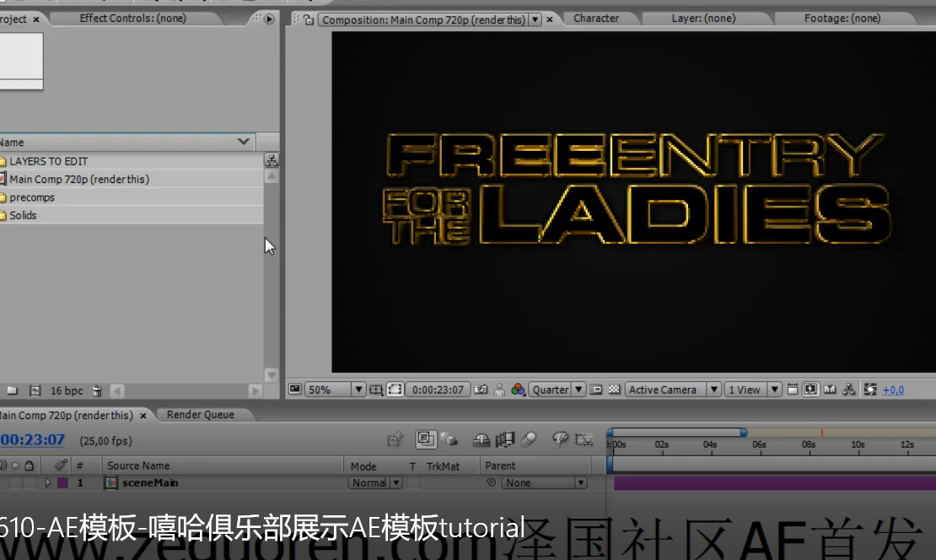Click the 06s mark on time ruler
The width and height of the screenshot is (936, 560).
point(759,444)
